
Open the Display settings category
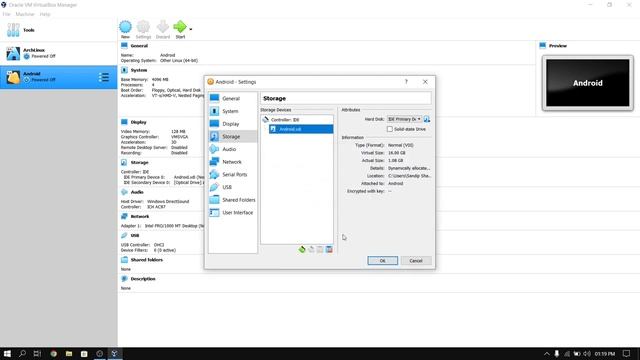coord(233,124)
